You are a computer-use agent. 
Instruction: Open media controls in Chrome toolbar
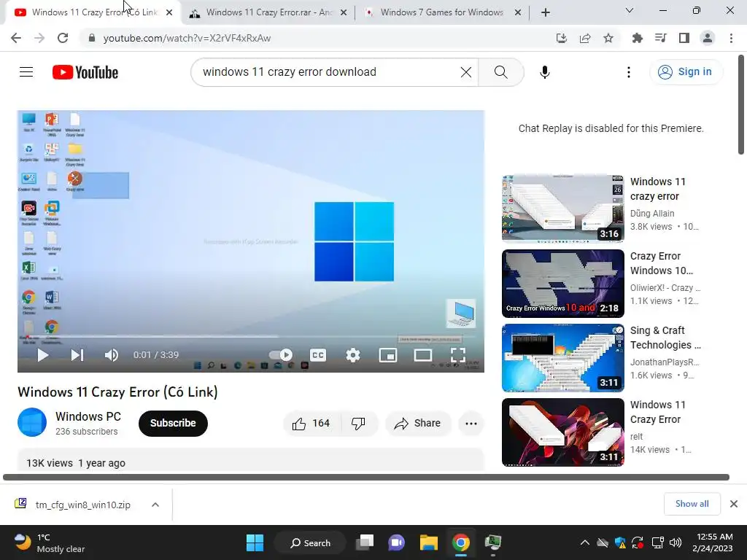pos(660,38)
